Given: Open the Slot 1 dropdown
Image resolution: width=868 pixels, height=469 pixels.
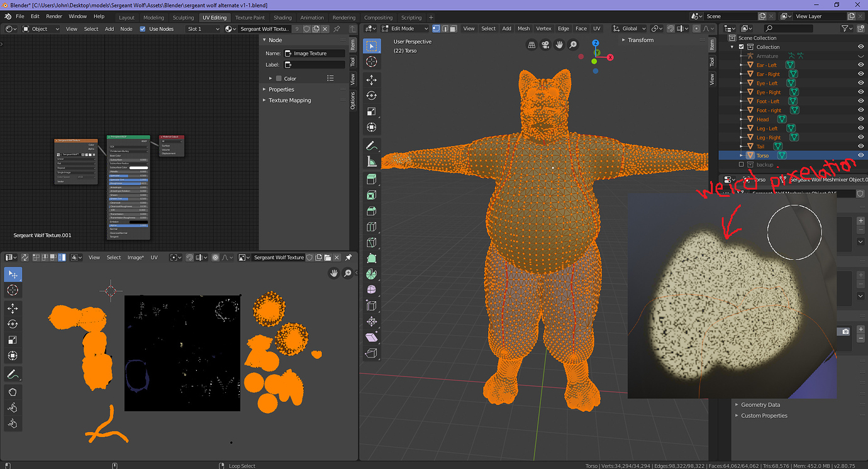Looking at the screenshot, I should click(x=203, y=29).
